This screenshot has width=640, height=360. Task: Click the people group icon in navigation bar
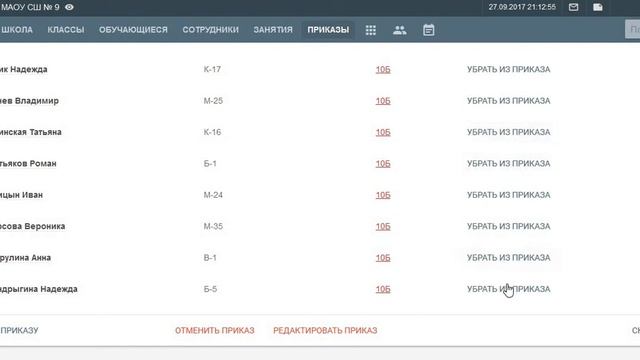click(400, 30)
